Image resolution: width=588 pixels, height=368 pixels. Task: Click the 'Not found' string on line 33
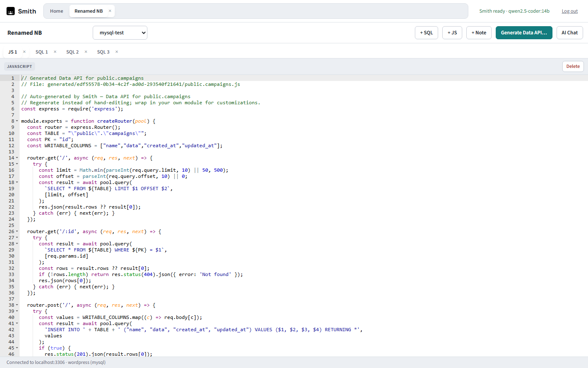point(216,274)
